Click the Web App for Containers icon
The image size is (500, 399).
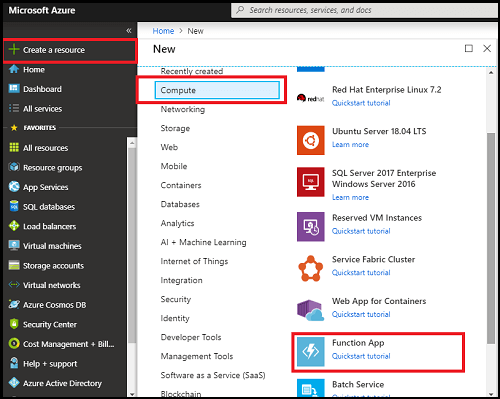[310, 310]
